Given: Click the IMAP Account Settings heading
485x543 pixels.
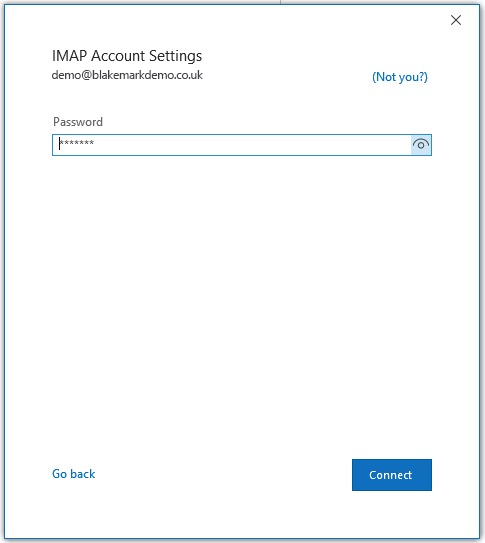Looking at the screenshot, I should pyautogui.click(x=127, y=56).
